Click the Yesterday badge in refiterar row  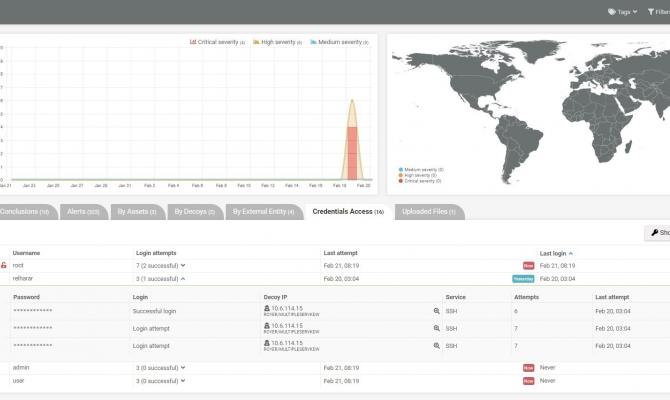tap(523, 279)
